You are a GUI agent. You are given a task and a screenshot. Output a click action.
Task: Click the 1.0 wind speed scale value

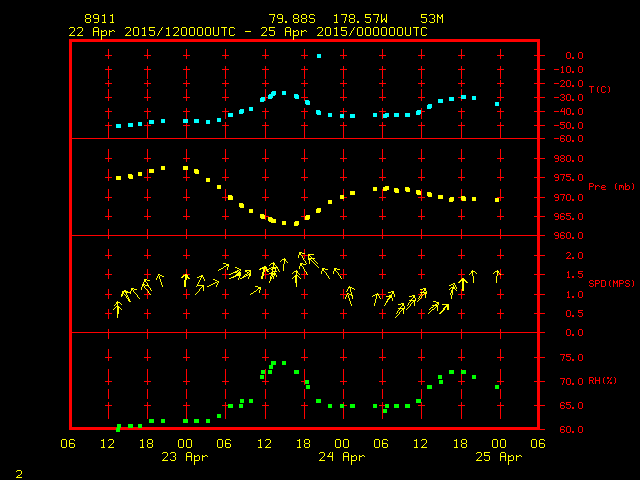(x=574, y=295)
